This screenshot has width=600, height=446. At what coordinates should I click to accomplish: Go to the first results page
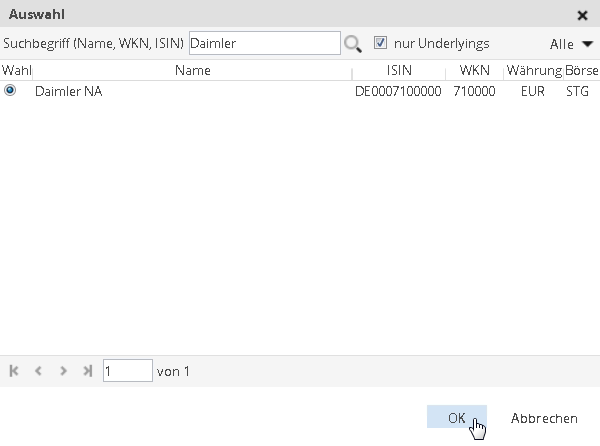(14, 371)
